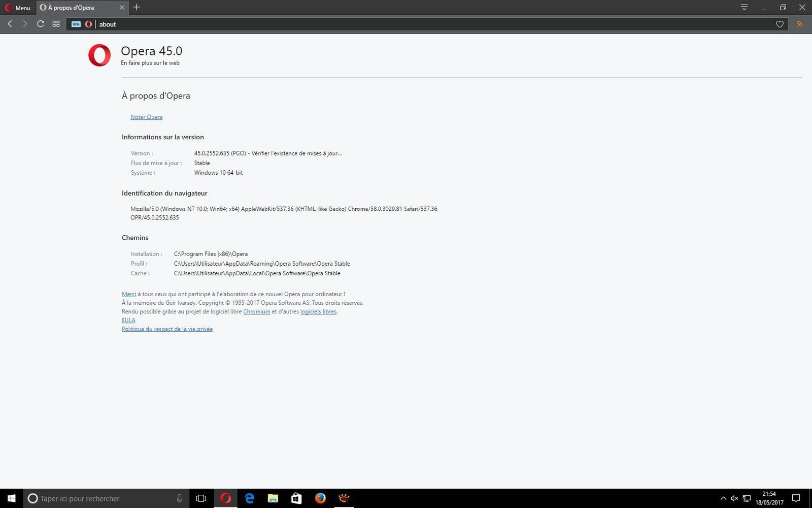The image size is (812, 508).
Task: Open Politique du respect de la vie privée
Action: pos(167,329)
